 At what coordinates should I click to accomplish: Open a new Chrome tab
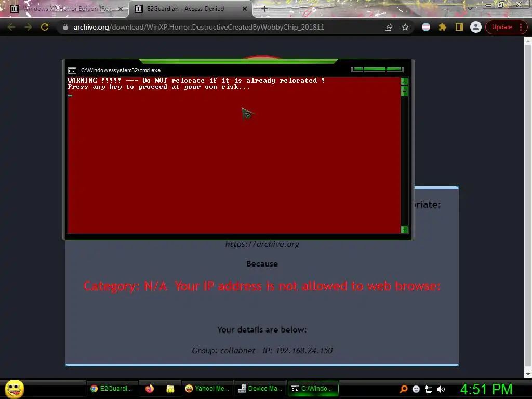(264, 9)
